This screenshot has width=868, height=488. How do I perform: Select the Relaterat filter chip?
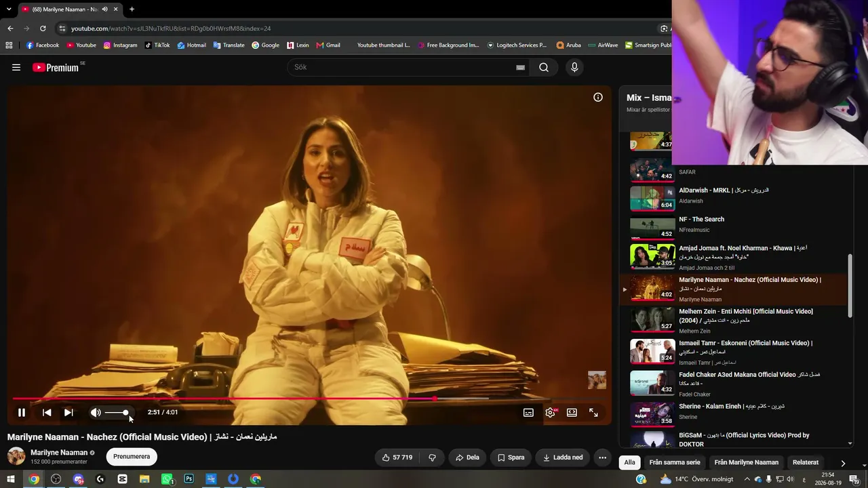pyautogui.click(x=806, y=462)
